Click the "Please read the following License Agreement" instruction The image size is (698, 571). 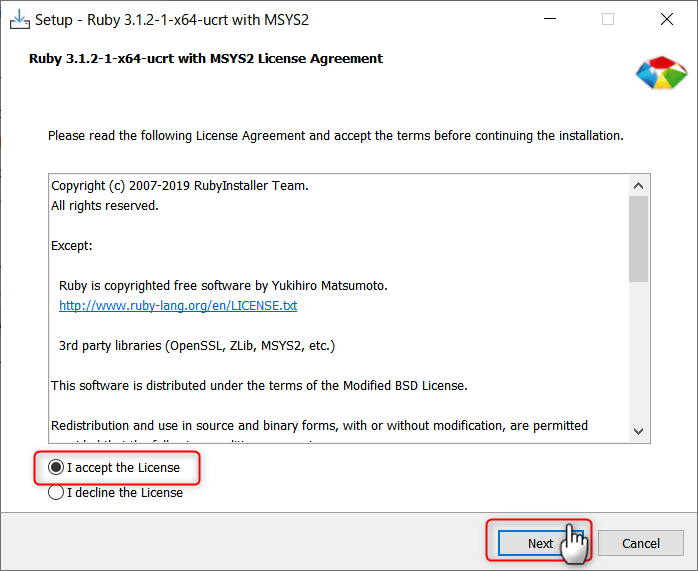coord(336,135)
